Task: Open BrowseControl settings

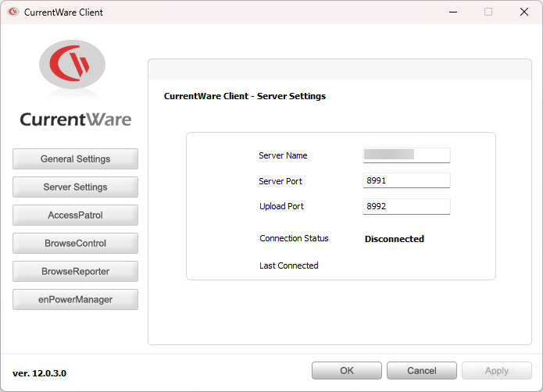Action: [x=75, y=243]
